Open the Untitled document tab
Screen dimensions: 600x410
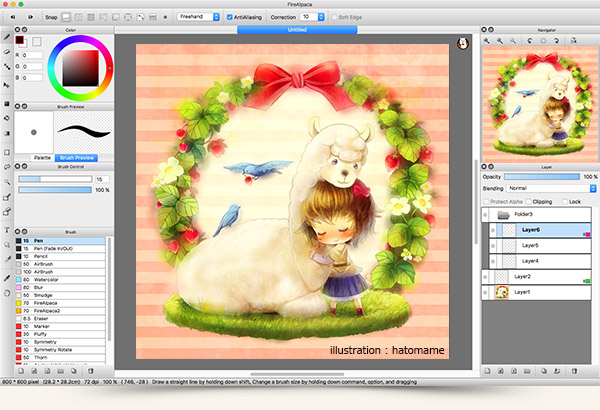coord(295,29)
